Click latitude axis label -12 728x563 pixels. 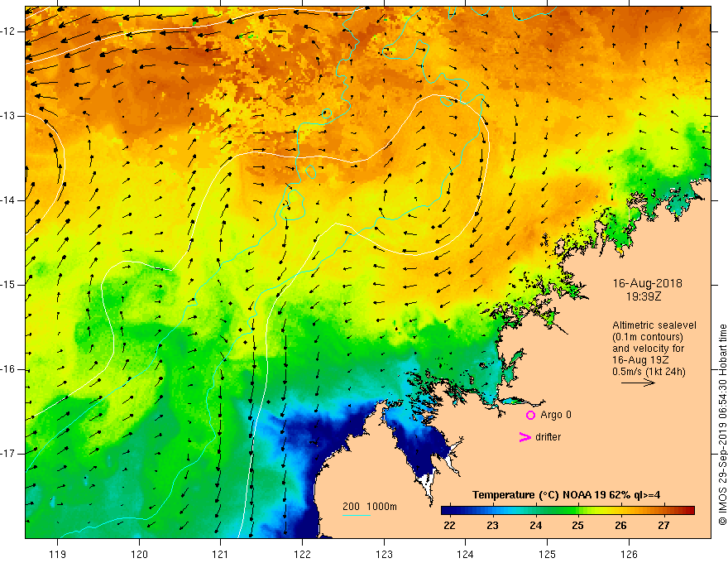tap(9, 31)
